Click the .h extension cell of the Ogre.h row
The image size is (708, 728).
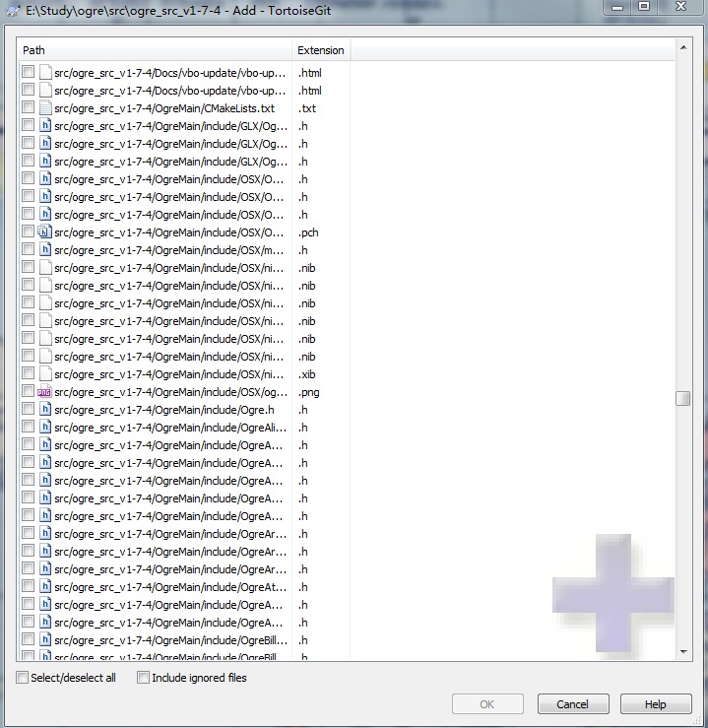303,410
